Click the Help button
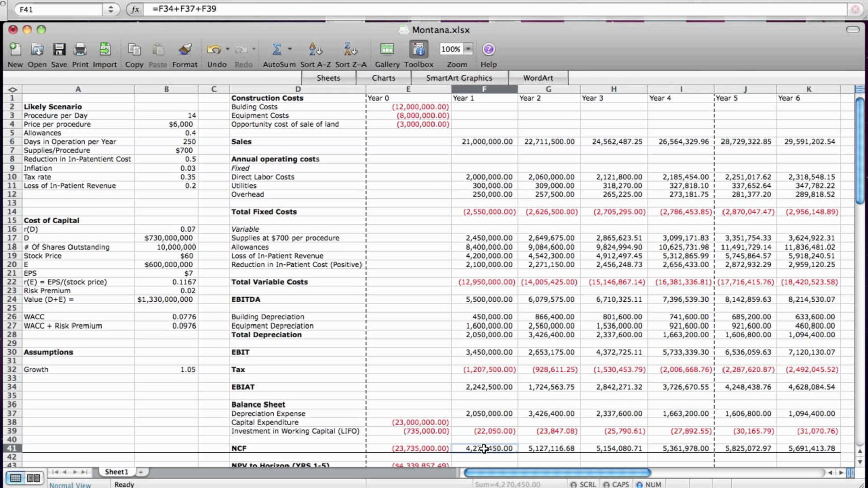Viewport: 868px width, 488px height. pyautogui.click(x=488, y=49)
